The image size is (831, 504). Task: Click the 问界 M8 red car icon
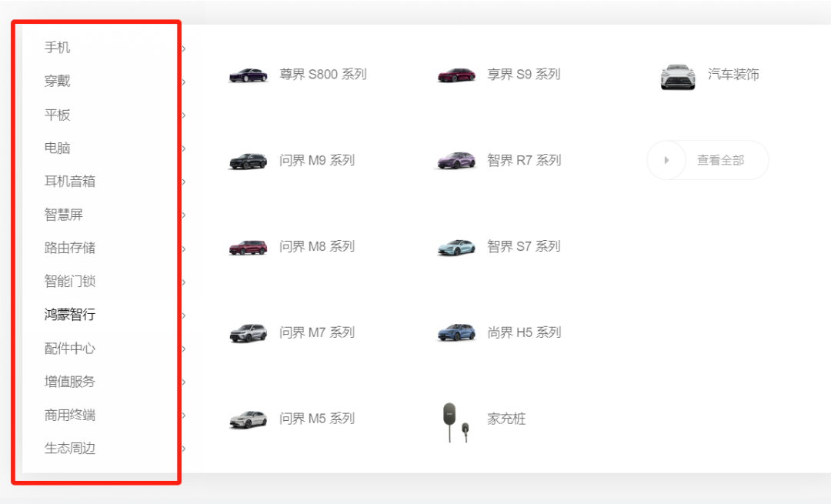pyautogui.click(x=248, y=247)
